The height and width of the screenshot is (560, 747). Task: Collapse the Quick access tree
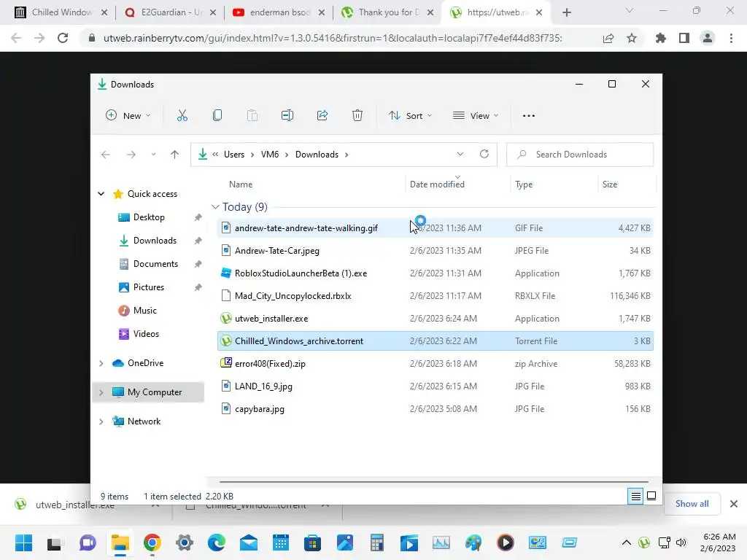coord(101,194)
